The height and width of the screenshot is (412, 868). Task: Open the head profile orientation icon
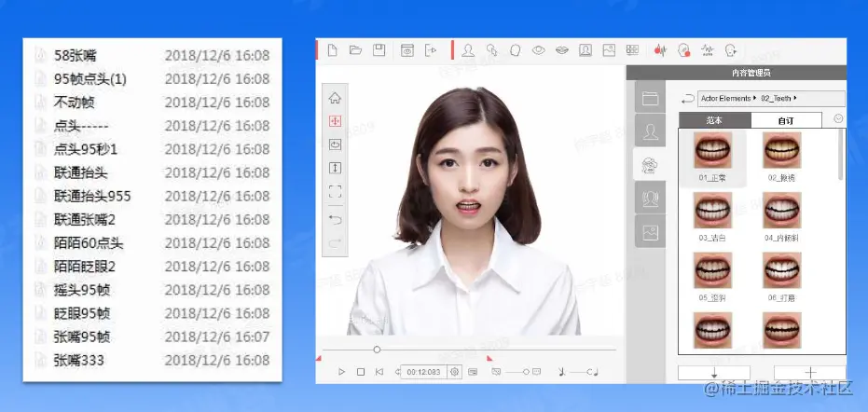point(515,50)
